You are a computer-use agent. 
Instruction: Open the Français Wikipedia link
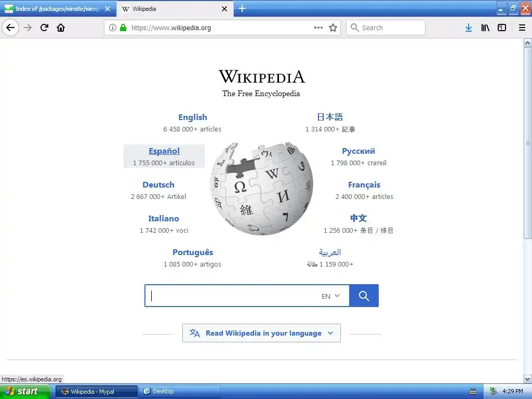pos(364,184)
